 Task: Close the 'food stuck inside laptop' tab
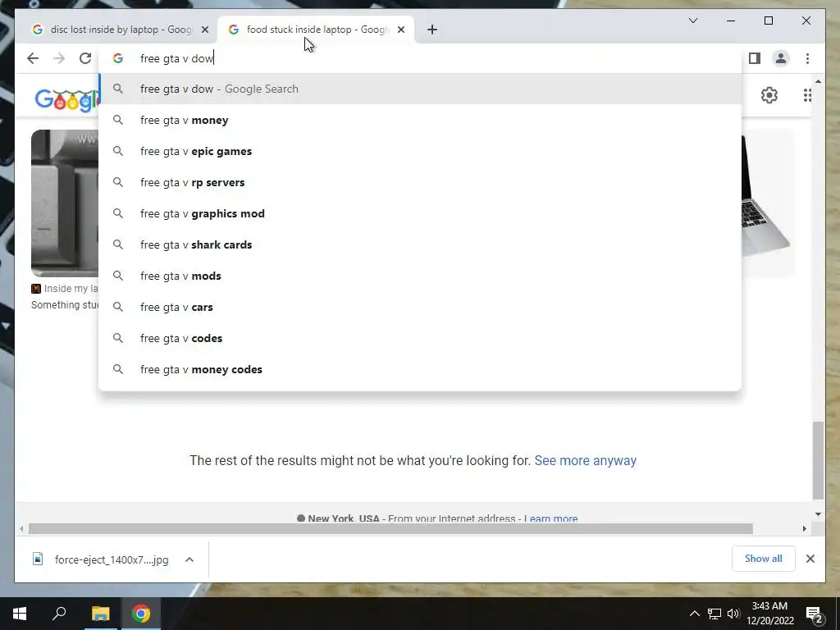(400, 30)
